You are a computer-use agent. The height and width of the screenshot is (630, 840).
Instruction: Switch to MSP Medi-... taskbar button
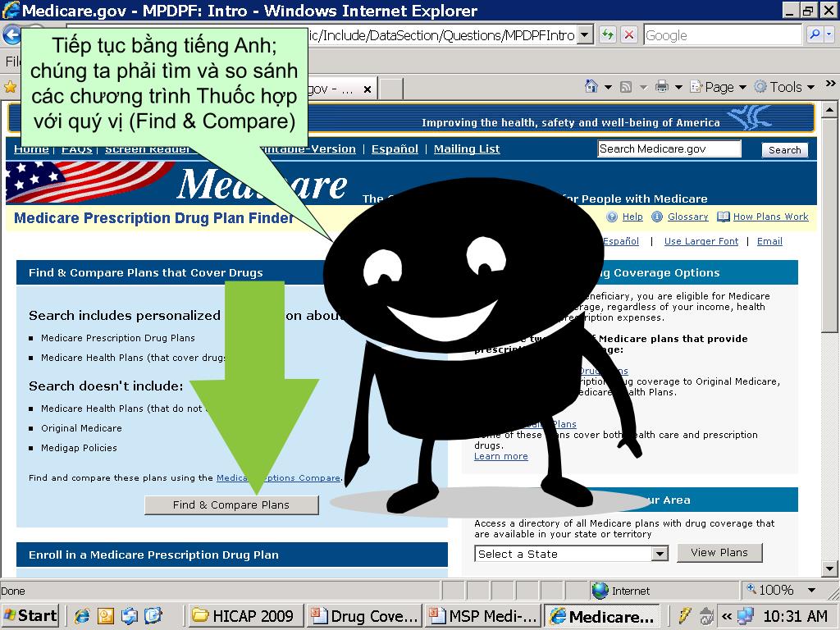[x=482, y=616]
